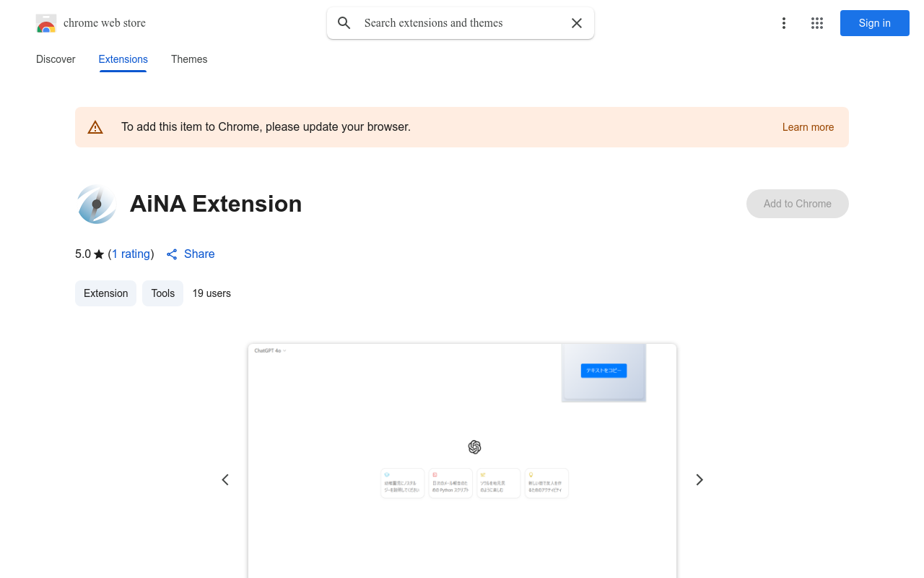This screenshot has height=578, width=924.
Task: Open the more options three-dot menu
Action: pos(784,23)
